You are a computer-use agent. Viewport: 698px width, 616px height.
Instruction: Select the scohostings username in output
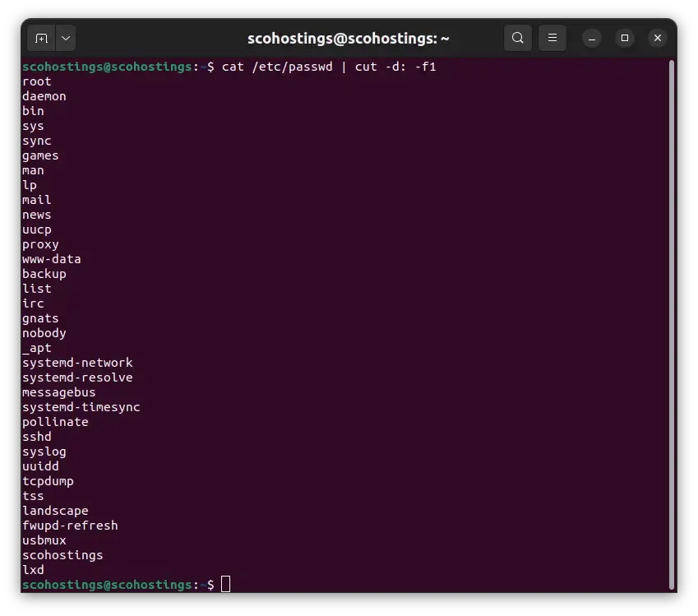click(x=62, y=555)
